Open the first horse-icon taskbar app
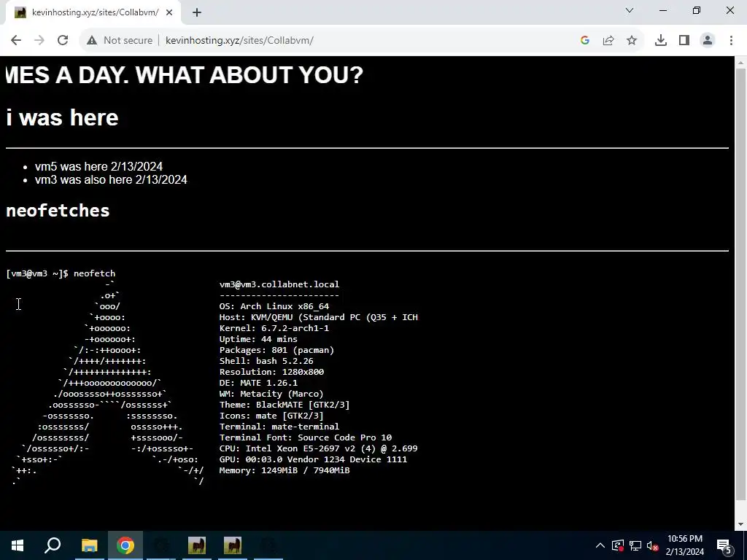This screenshot has height=560, width=747. pos(197,545)
